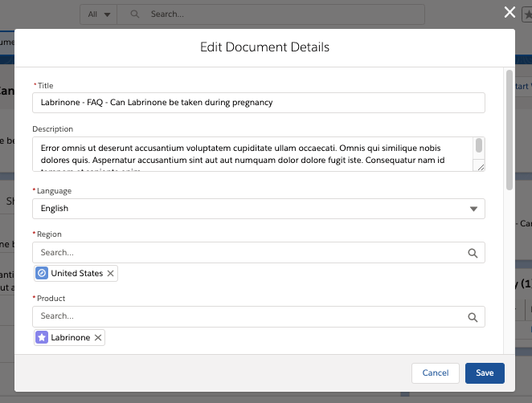The height and width of the screenshot is (403, 532).
Task: Click the Labrinone star pill icon
Action: [42, 338]
